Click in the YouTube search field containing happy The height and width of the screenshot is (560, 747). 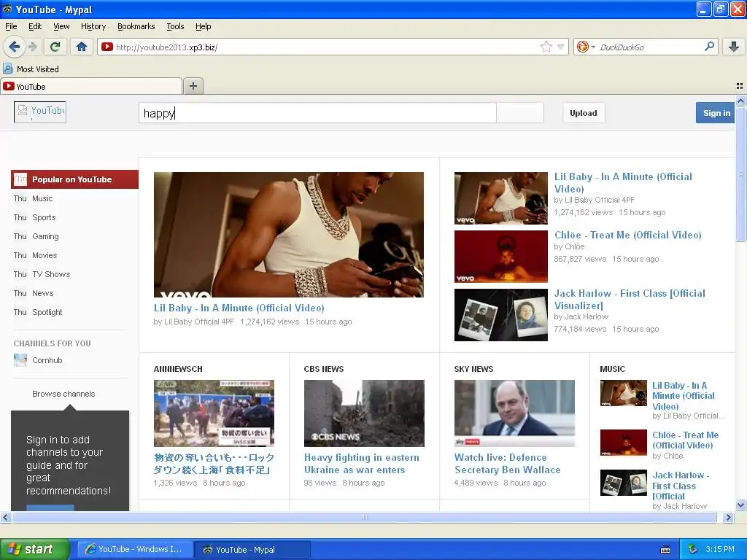(317, 113)
